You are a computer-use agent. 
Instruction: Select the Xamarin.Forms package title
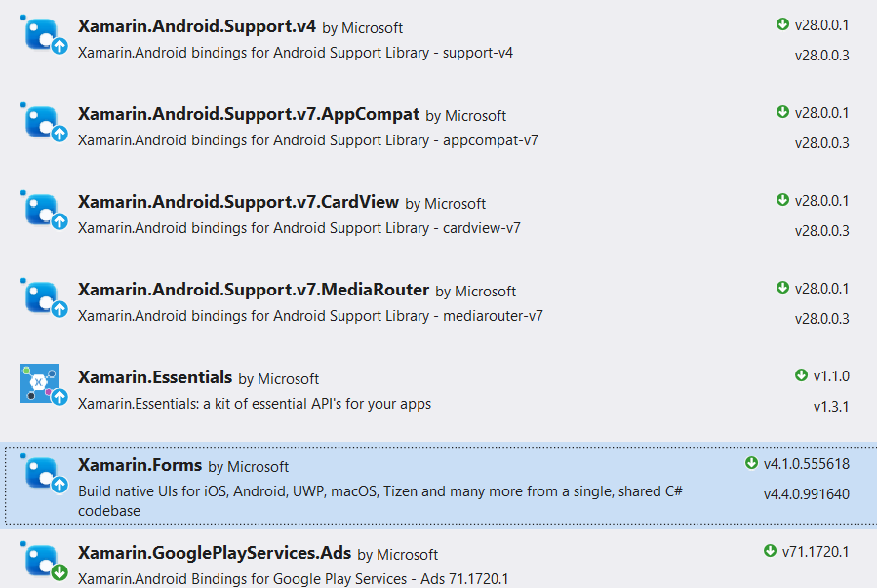[x=140, y=465]
